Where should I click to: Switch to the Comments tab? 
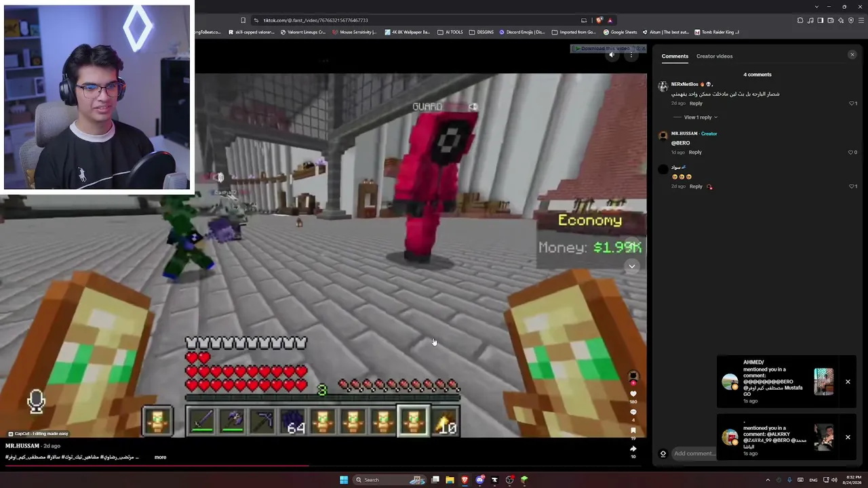pyautogui.click(x=675, y=56)
